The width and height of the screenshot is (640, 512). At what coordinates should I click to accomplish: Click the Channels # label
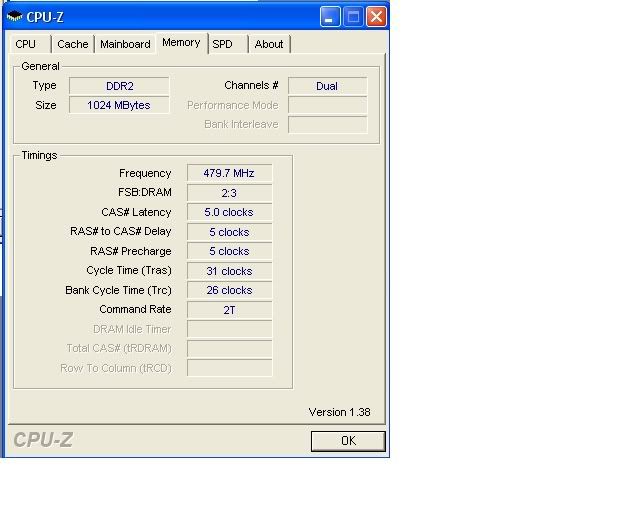(251, 85)
